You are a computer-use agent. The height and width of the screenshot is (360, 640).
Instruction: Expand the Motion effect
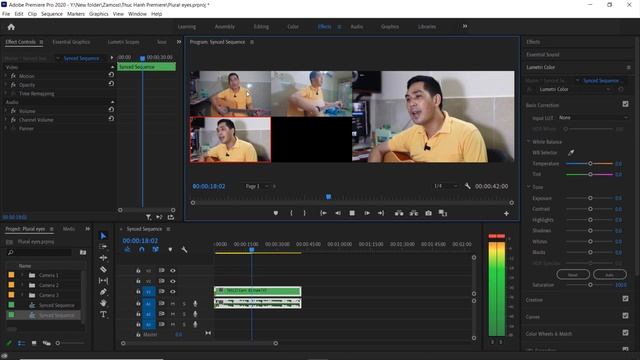pyautogui.click(x=6, y=76)
